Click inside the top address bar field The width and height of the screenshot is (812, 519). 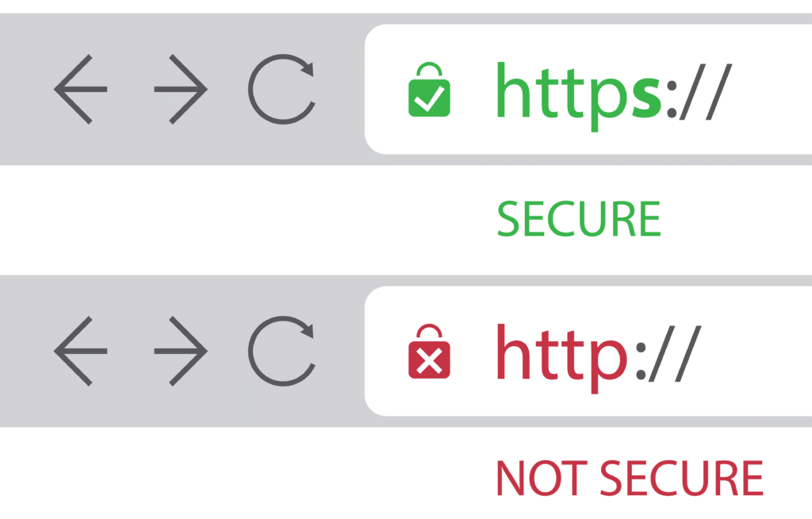[588, 89]
